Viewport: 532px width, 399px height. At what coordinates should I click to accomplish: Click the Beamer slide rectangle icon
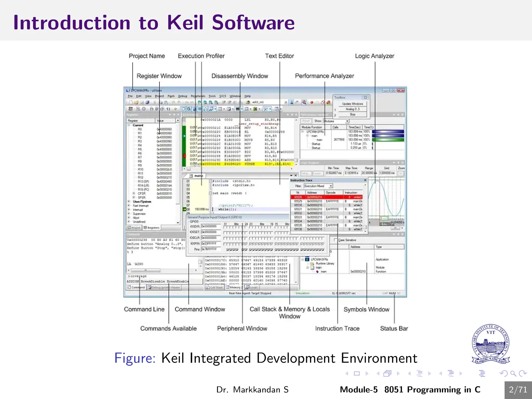357,373
